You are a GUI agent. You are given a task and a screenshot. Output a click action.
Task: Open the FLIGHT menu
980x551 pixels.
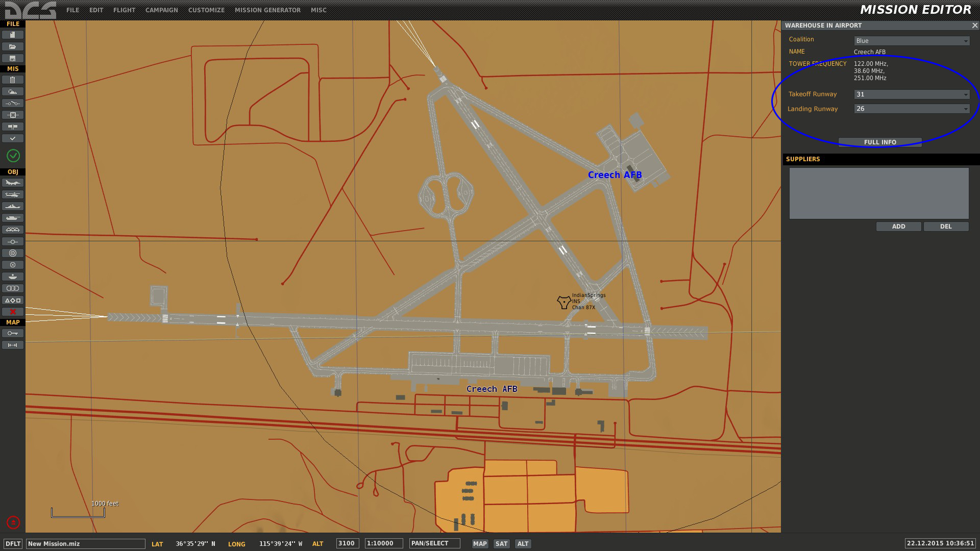[x=124, y=10]
